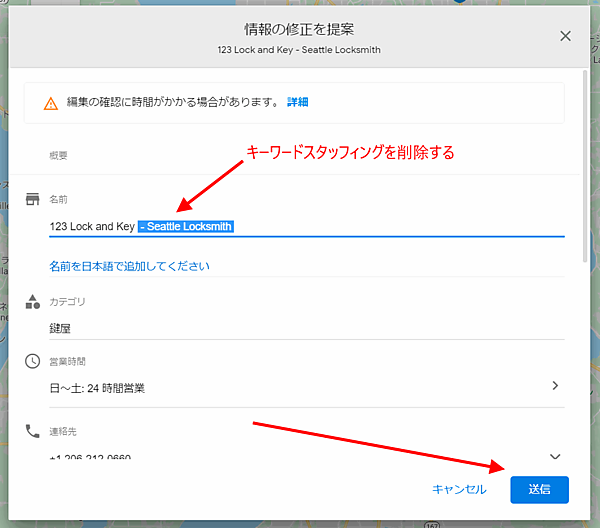Click the 名前 field label
Screen dimensions: 600x528
59,199
